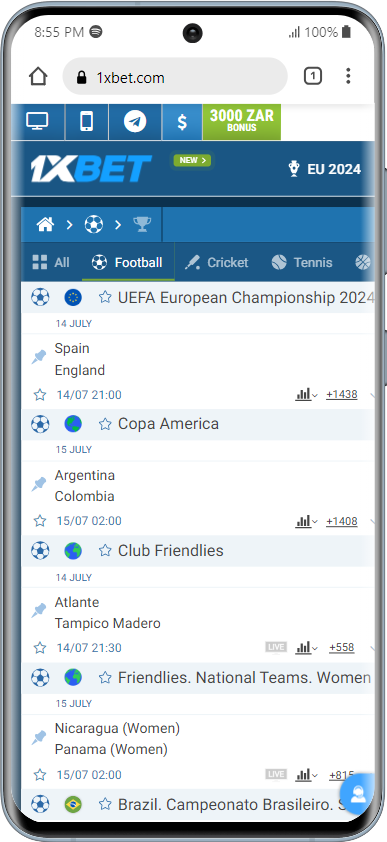Open +1438 markets for Spain vs England
Viewport: 387px width, 842px height.
tap(342, 395)
